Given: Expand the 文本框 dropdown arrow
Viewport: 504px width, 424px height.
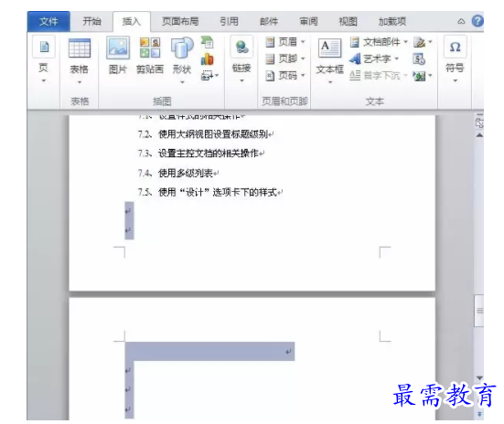Looking at the screenshot, I should point(330,82).
